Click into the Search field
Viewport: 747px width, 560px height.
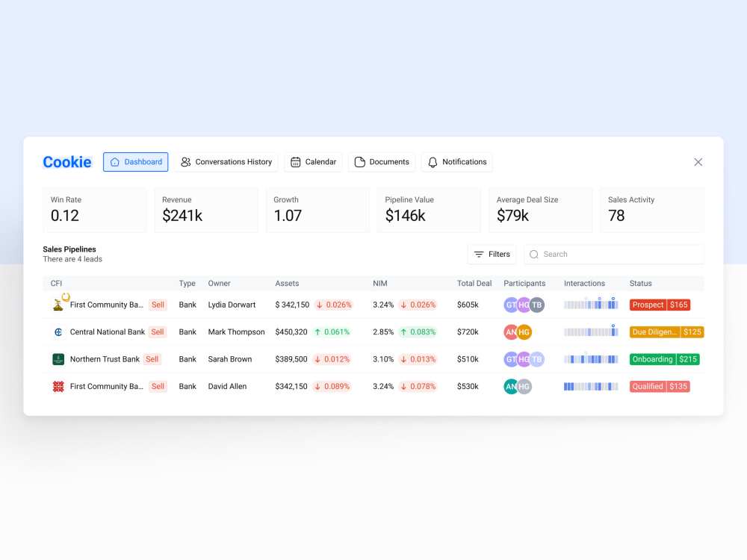614,255
